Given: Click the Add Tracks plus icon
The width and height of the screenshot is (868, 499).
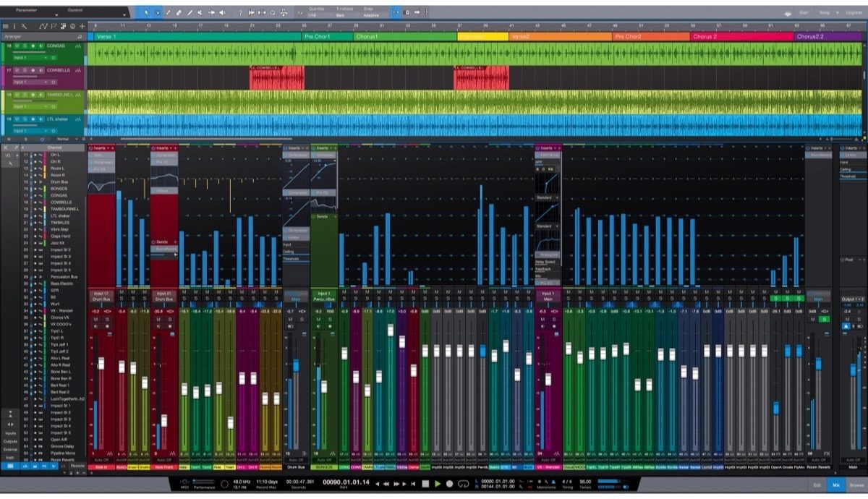Looking at the screenshot, I should (82, 26).
